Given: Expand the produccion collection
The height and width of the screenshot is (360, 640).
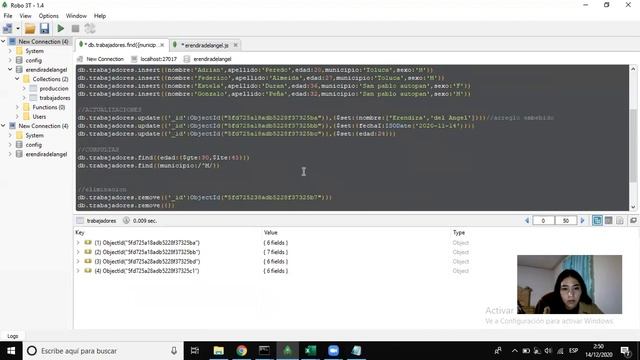Looking at the screenshot, I should pyautogui.click(x=24, y=89).
